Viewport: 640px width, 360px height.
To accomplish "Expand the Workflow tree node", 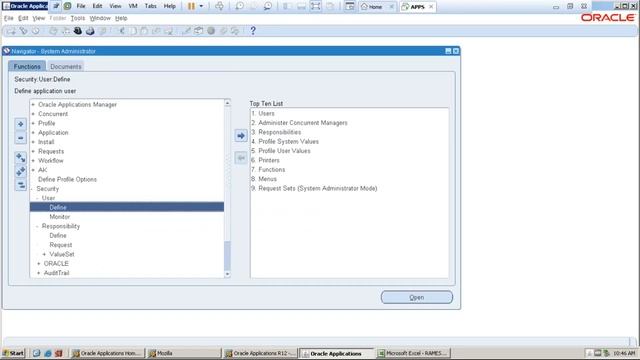I will pyautogui.click(x=33, y=161).
